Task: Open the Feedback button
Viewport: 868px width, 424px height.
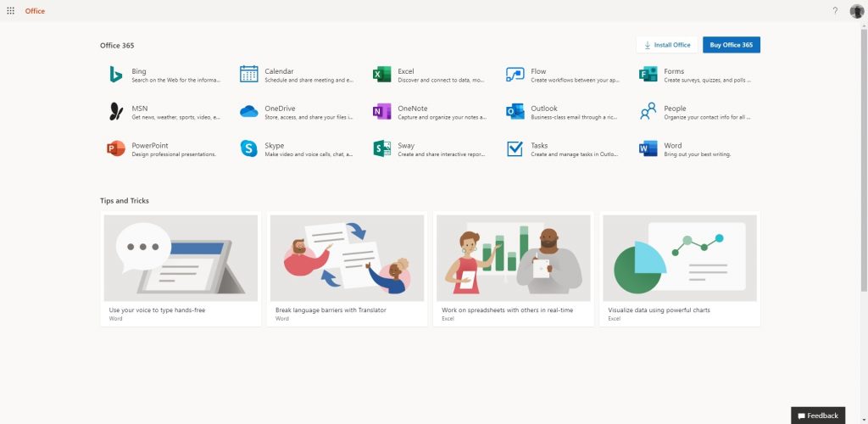Action: pos(818,416)
